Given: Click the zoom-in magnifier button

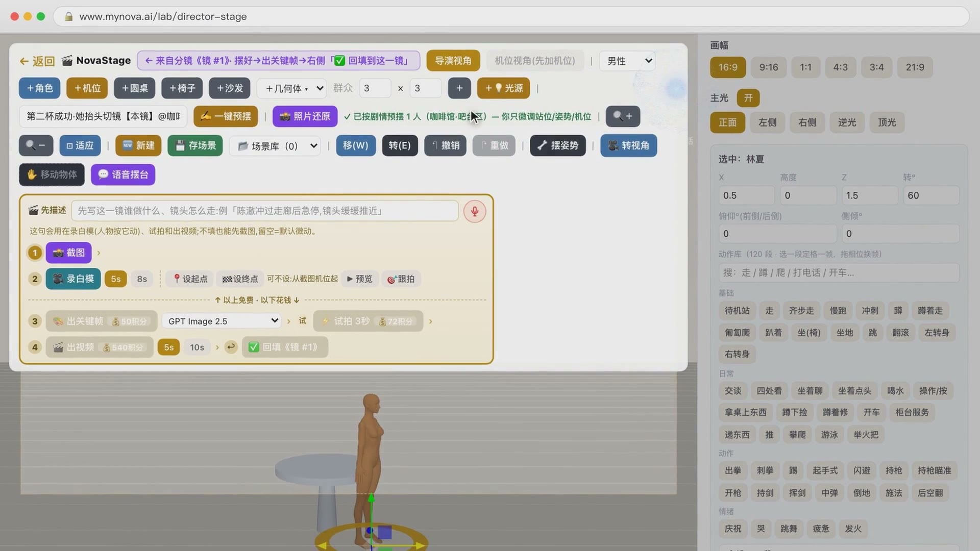Looking at the screenshot, I should coord(622,116).
